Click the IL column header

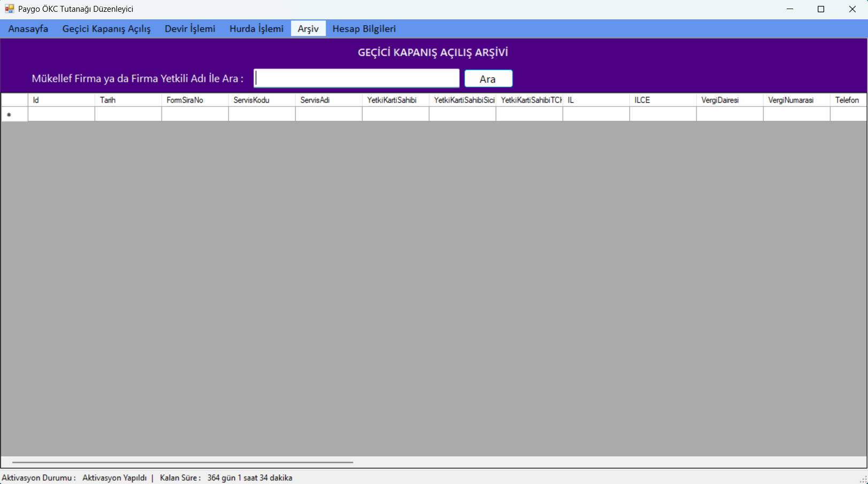coord(596,100)
